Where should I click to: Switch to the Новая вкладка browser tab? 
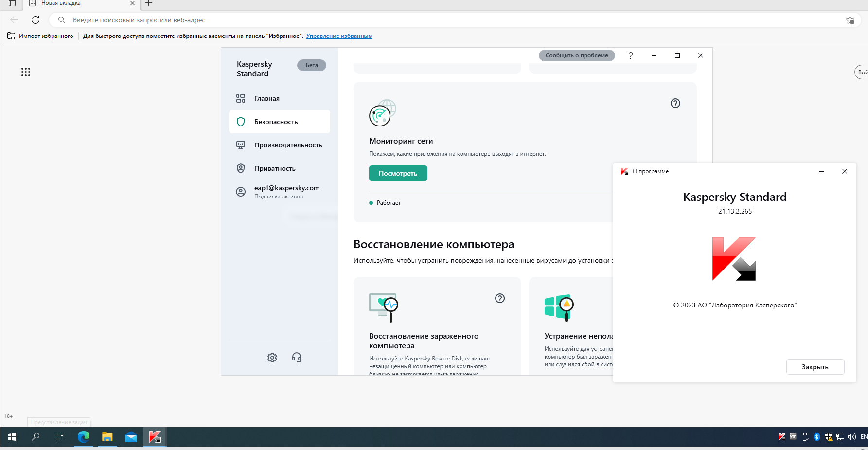pos(81,3)
